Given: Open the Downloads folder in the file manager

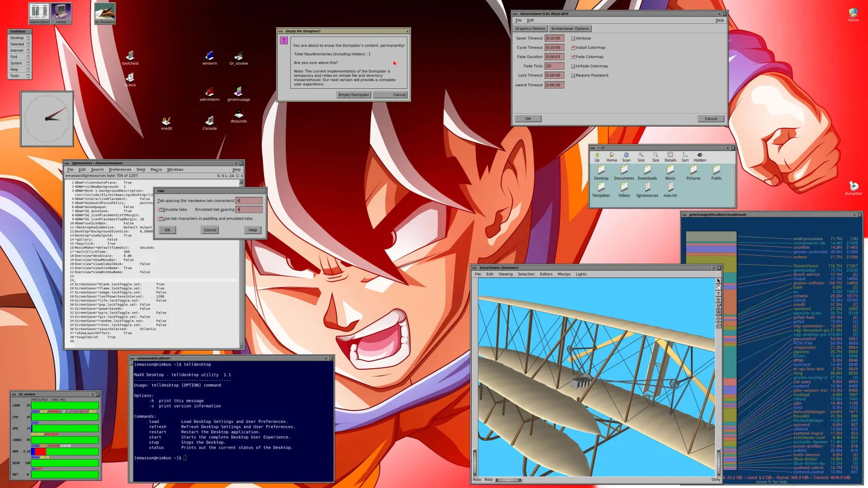Looking at the screenshot, I should coord(647,170).
